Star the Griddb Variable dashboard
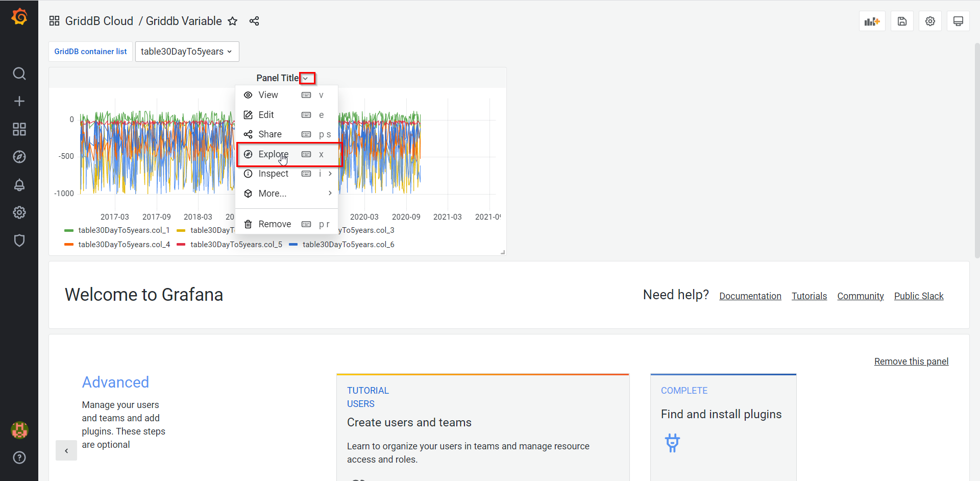 click(233, 21)
